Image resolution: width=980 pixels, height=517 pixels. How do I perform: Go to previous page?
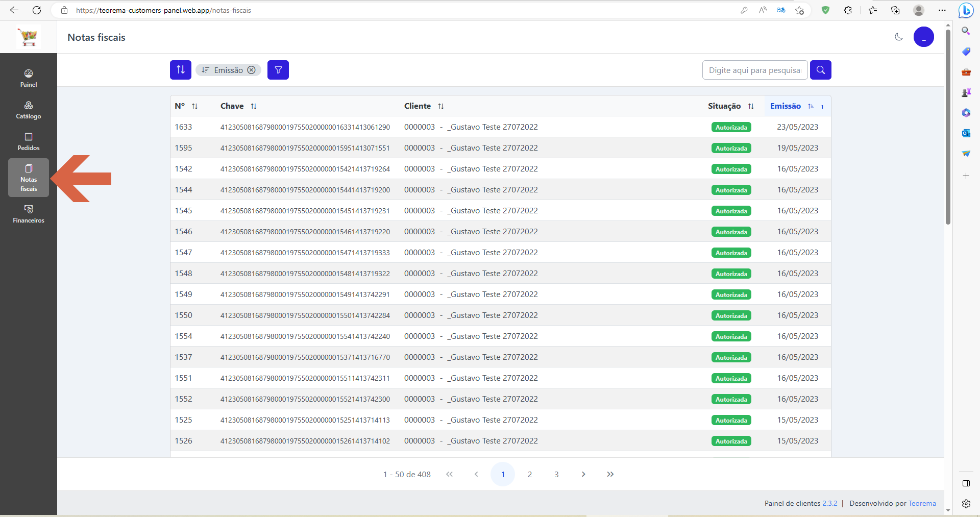pyautogui.click(x=476, y=474)
